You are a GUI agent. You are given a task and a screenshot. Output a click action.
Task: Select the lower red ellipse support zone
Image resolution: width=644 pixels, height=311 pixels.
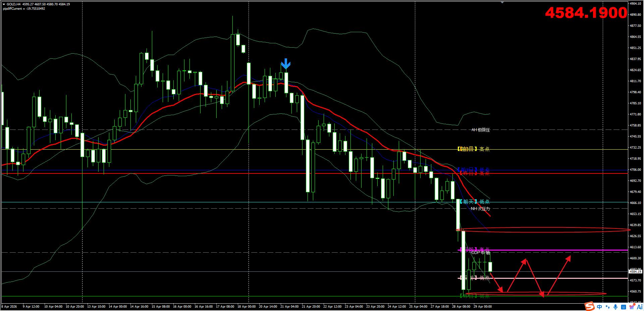[537, 294]
